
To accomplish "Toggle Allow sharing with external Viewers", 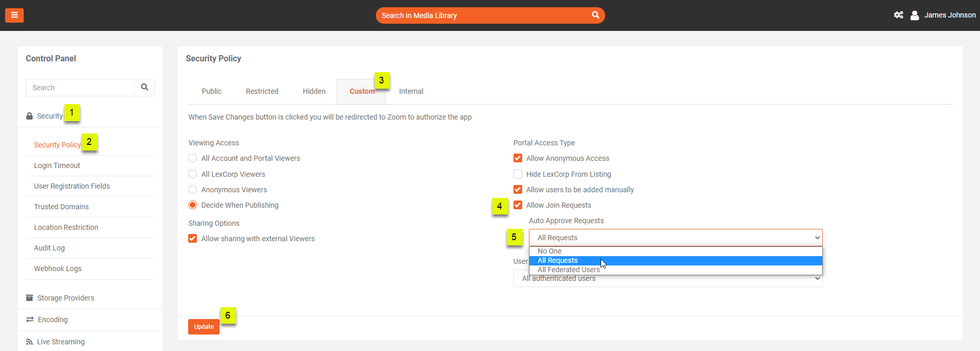I will tap(193, 239).
